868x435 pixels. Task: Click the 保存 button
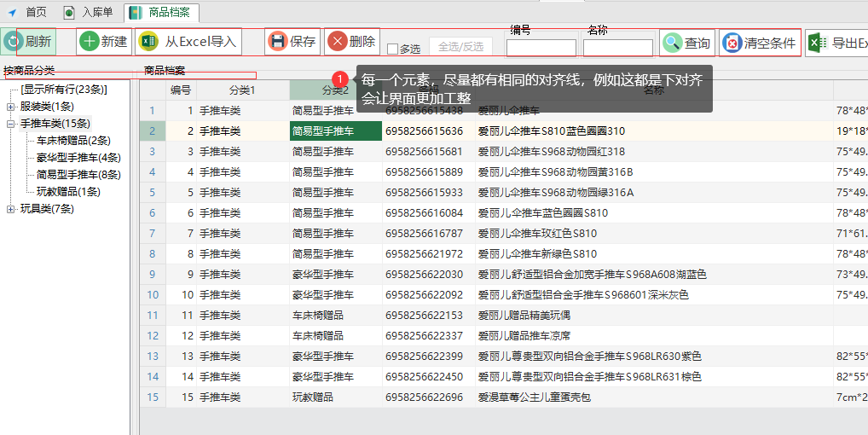[x=292, y=42]
